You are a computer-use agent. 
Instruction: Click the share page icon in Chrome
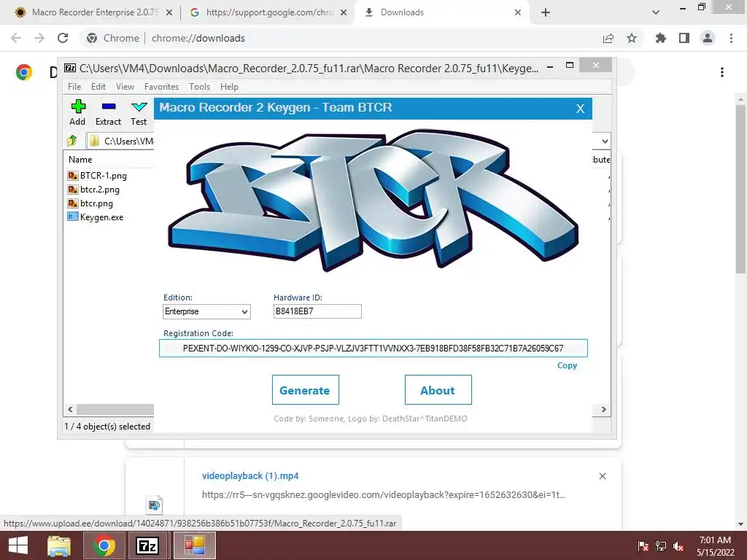pyautogui.click(x=608, y=38)
